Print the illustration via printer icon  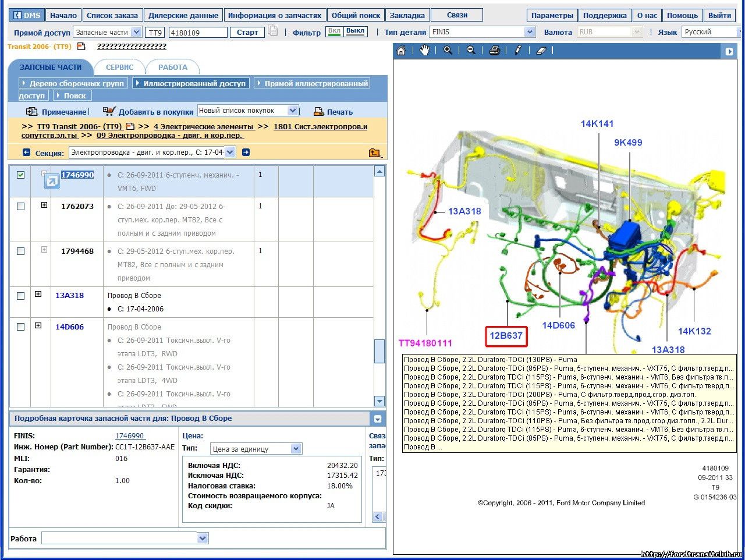(494, 51)
